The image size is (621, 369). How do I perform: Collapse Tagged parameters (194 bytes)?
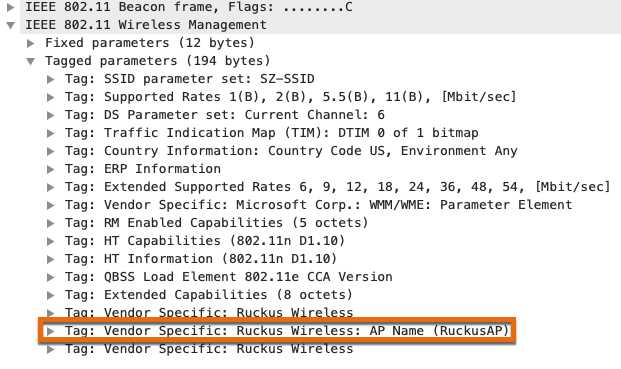[30, 61]
